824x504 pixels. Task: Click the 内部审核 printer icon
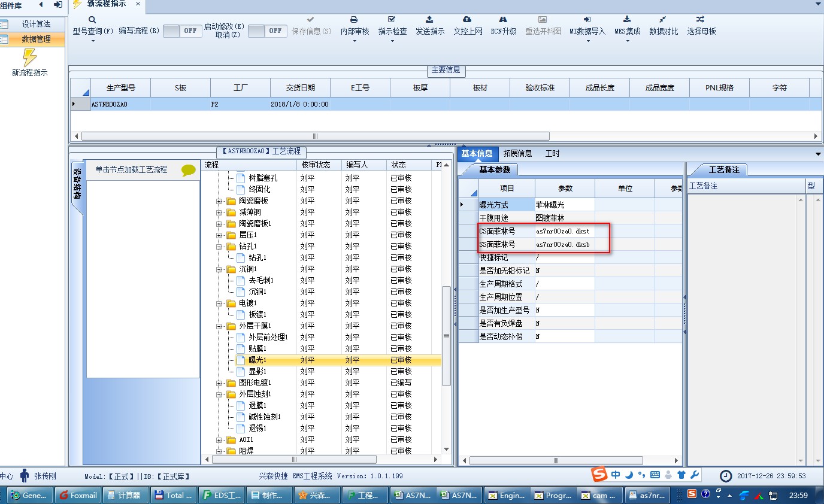click(355, 20)
